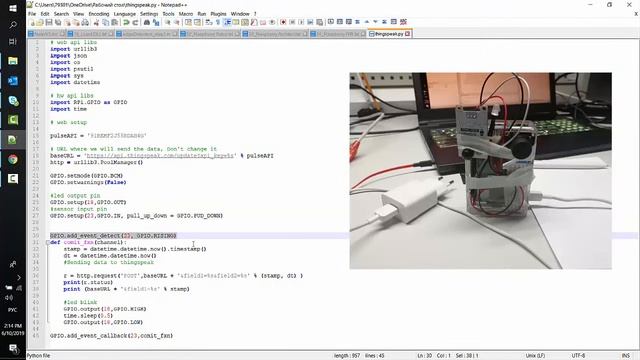Toggle Show All Characters toolbar button
This screenshot has height=360, width=640.
pyautogui.click(x=218, y=22)
